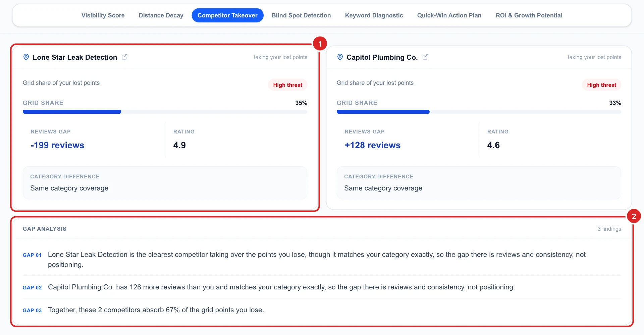Click the sentence about competitors absorbing 67%
Image resolution: width=644 pixels, height=335 pixels.
tap(156, 310)
